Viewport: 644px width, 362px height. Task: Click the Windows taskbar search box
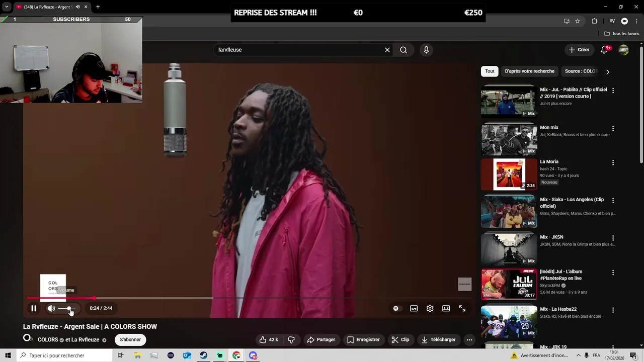tap(64, 355)
